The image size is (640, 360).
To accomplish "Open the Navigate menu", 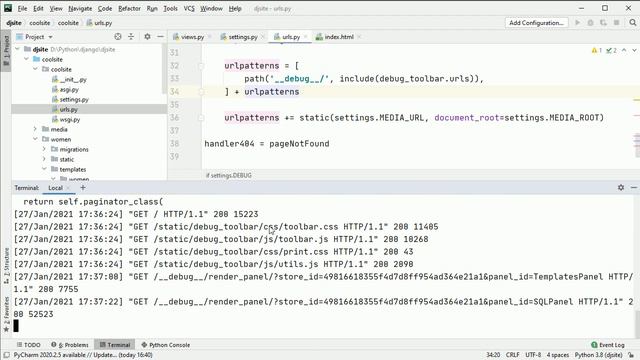I will (x=80, y=8).
